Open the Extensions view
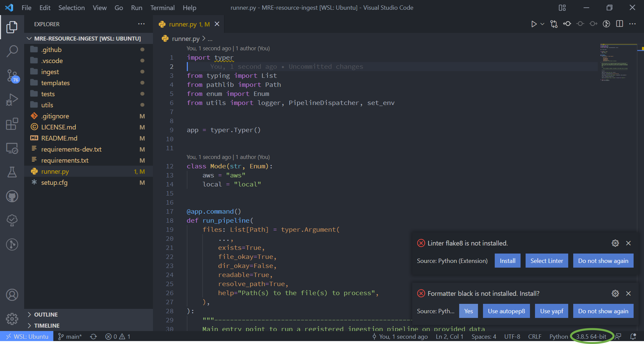 pyautogui.click(x=12, y=124)
